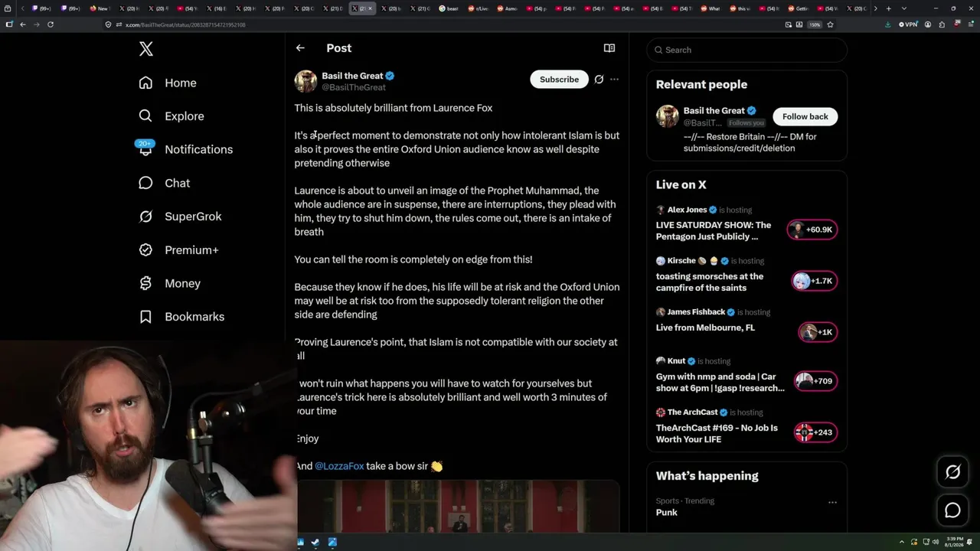Image resolution: width=980 pixels, height=551 pixels.
Task: Expand the list of all browser tabs
Action: click(x=903, y=8)
